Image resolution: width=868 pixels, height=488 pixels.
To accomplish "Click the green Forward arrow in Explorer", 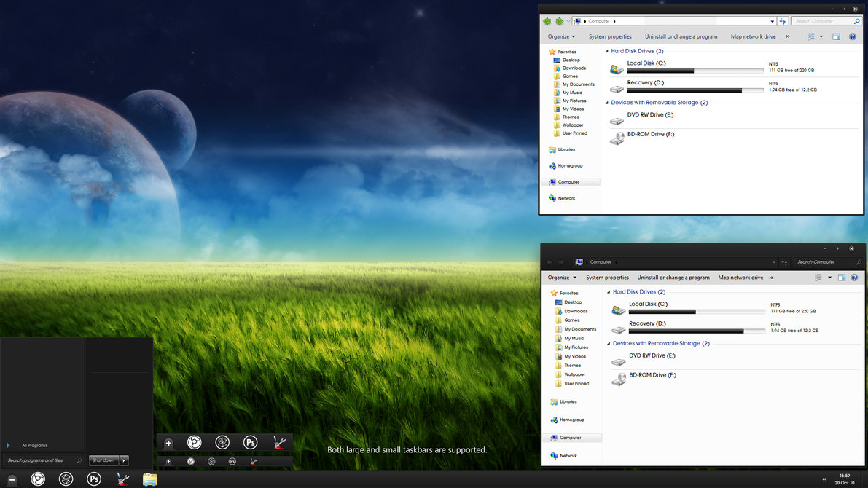I will 560,21.
